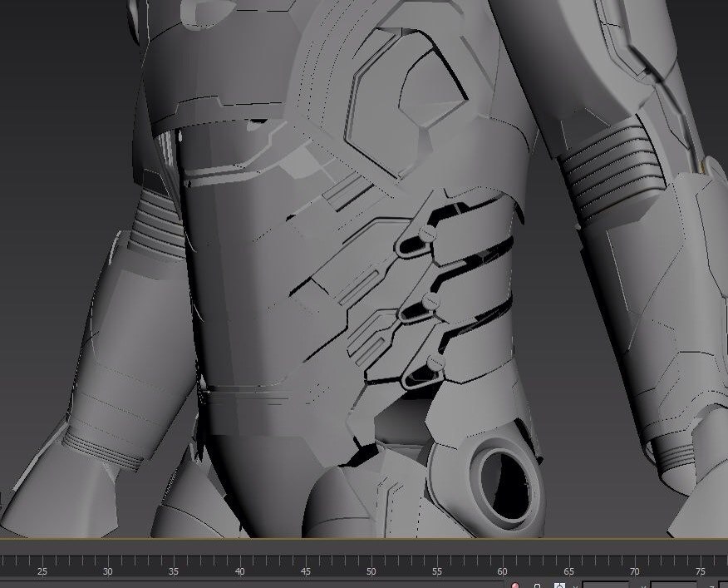Click frame 65 on the timeline ruler
Image resolution: width=728 pixels, height=588 pixels.
(x=568, y=571)
